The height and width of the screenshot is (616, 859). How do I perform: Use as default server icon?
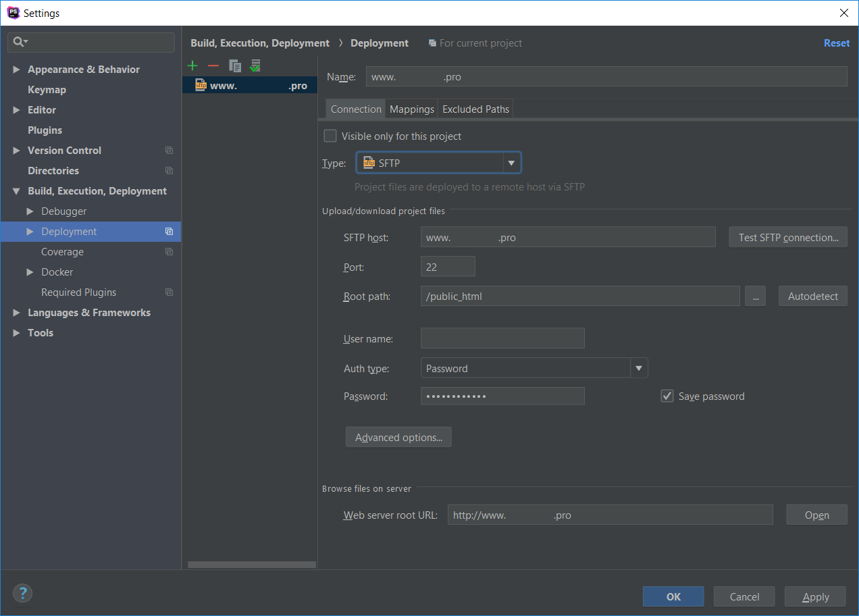[255, 66]
